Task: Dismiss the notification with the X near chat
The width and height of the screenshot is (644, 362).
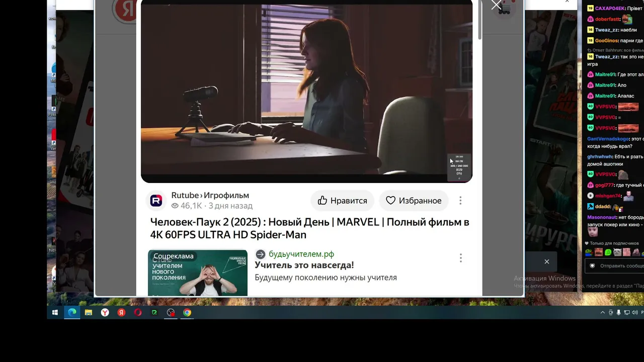Action: (547, 261)
